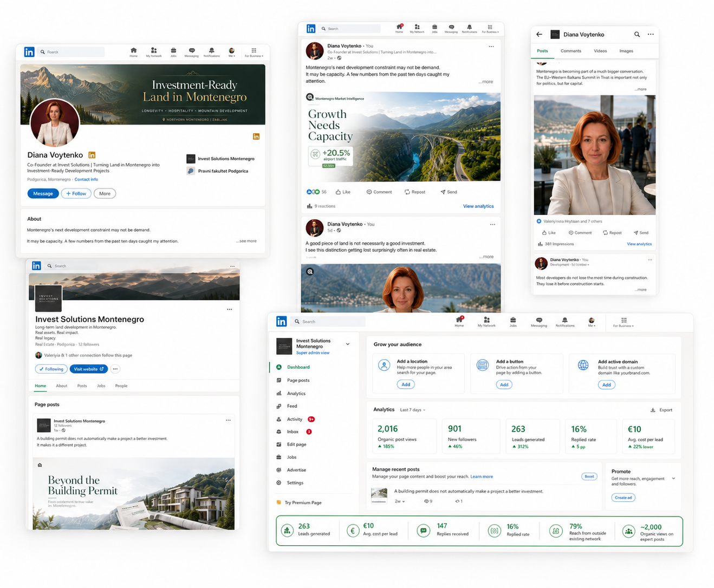
Task: Click search field on company page window
Action: tap(72, 266)
